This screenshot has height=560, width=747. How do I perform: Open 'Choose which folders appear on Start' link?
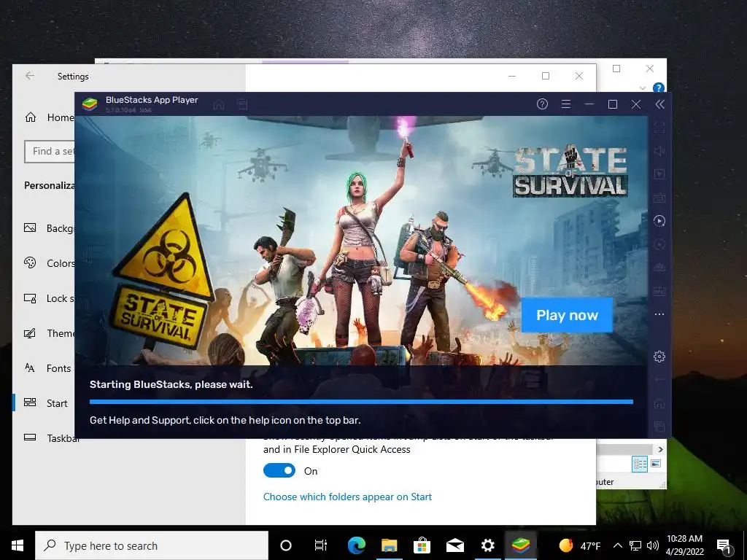point(347,497)
